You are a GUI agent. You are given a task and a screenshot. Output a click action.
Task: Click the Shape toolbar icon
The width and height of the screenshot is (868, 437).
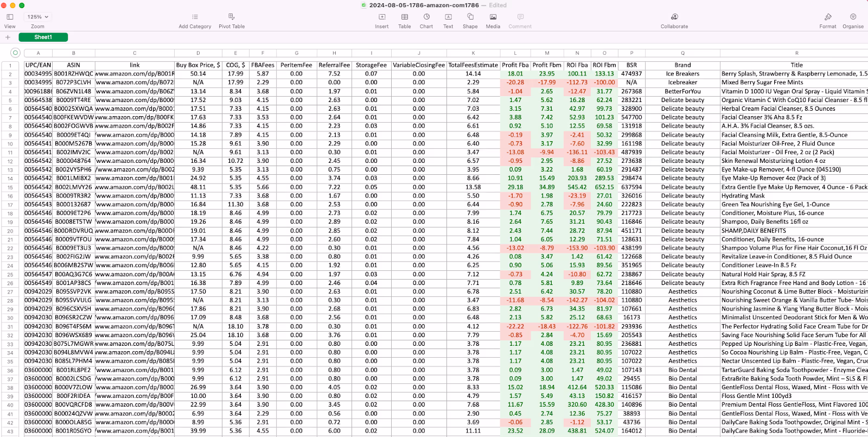[470, 17]
